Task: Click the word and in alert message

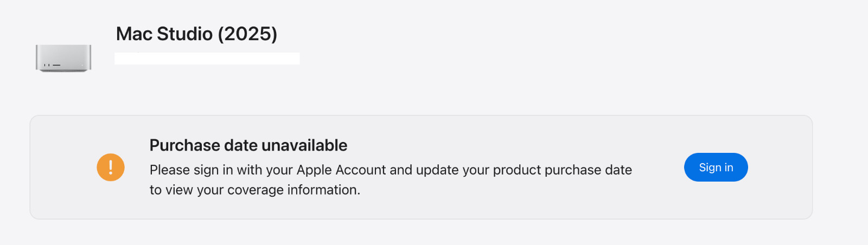Action: tap(401, 170)
